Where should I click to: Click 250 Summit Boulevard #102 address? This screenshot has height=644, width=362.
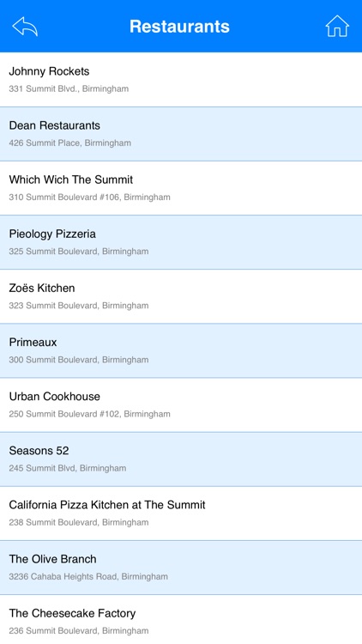tap(89, 414)
